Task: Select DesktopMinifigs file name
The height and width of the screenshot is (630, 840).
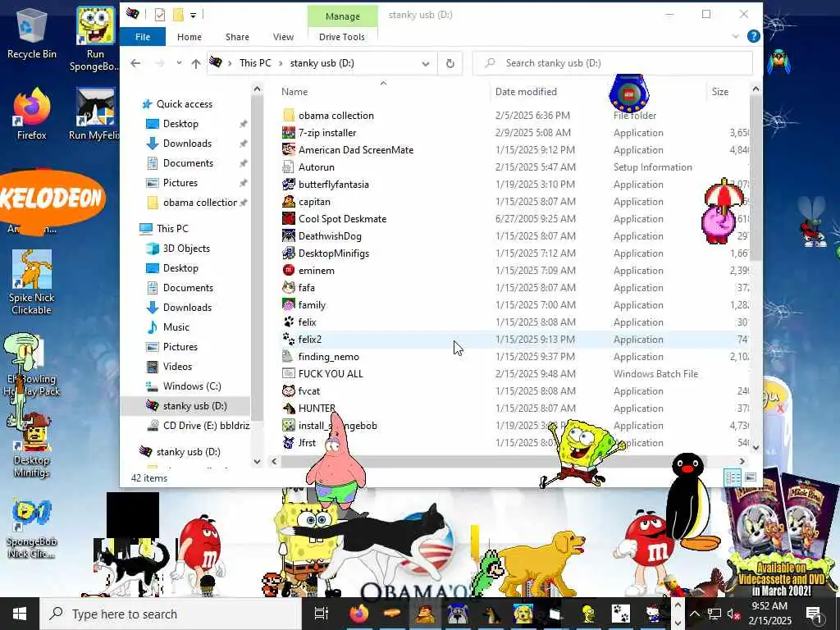Action: 334,253
